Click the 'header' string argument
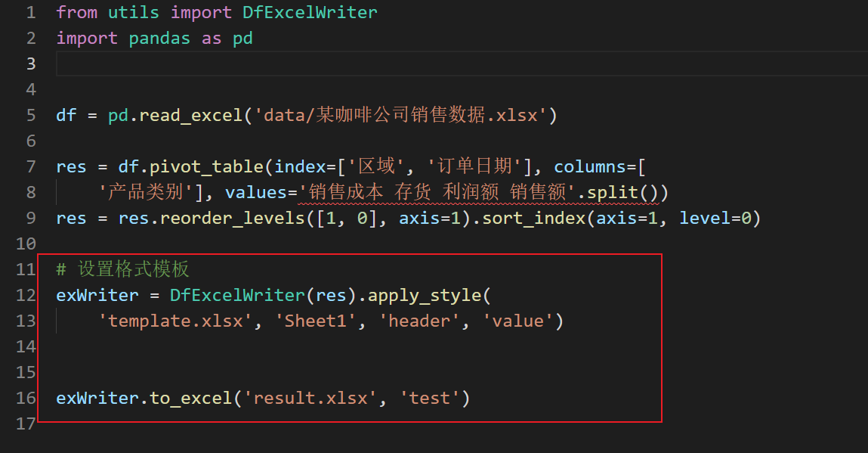 click(419, 321)
